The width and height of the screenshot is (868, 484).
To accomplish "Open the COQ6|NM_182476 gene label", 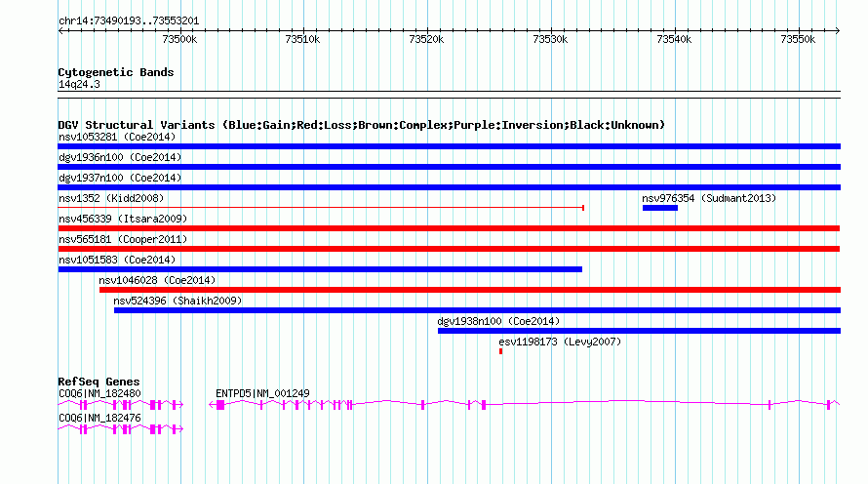I will click(x=99, y=418).
